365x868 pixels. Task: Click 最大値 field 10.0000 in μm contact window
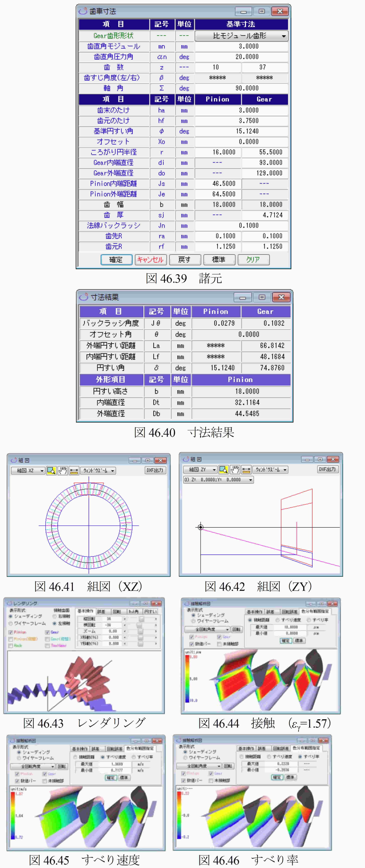tap(291, 627)
